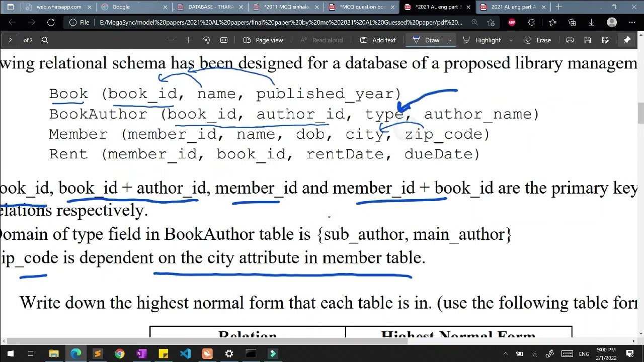The width and height of the screenshot is (644, 362).
Task: Print the PDF document
Action: pos(570,40)
